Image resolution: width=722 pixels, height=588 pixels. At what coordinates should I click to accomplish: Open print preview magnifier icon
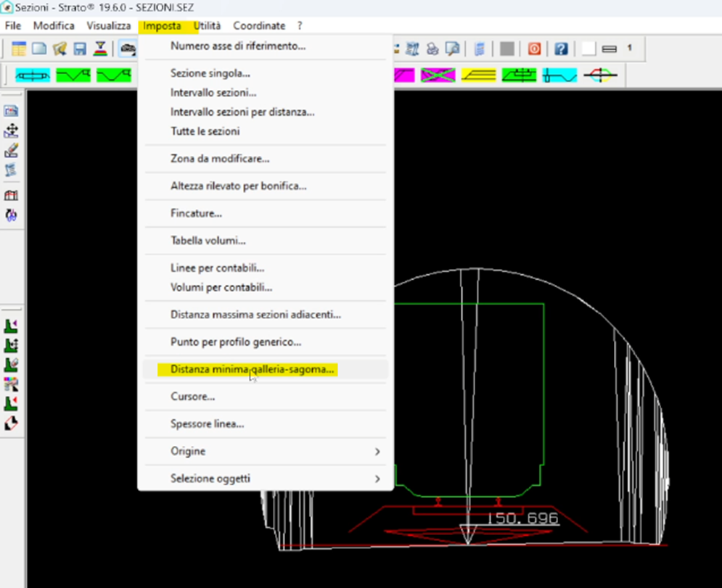click(453, 49)
